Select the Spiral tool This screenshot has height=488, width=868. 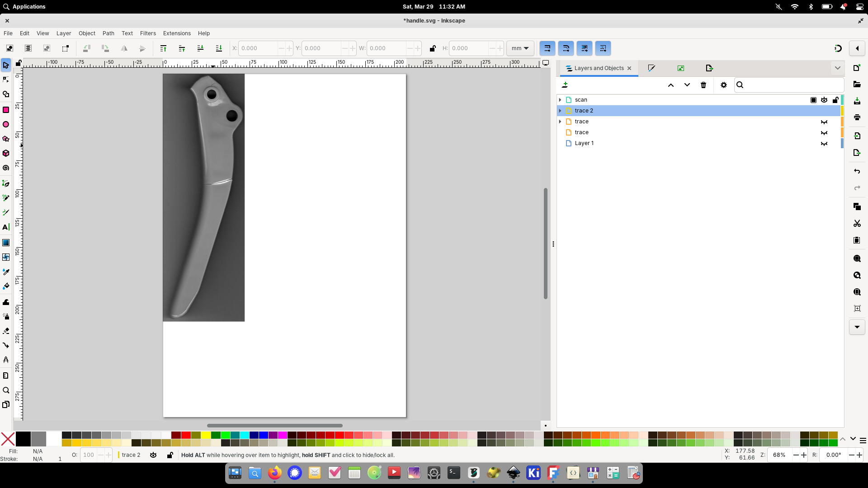point(6,168)
